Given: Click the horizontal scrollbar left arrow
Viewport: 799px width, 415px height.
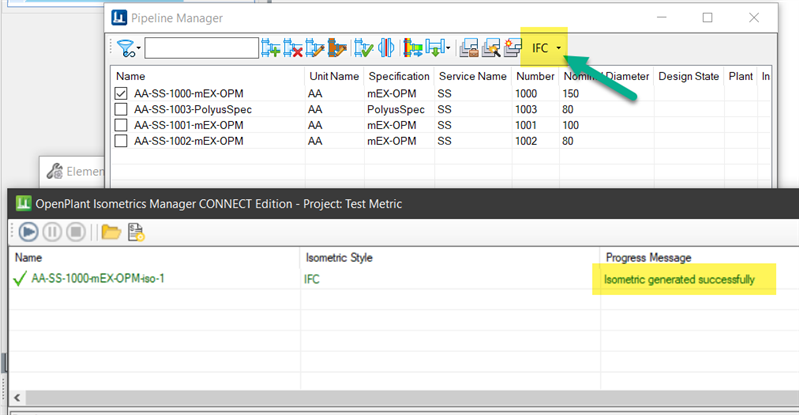Looking at the screenshot, I should [x=17, y=398].
